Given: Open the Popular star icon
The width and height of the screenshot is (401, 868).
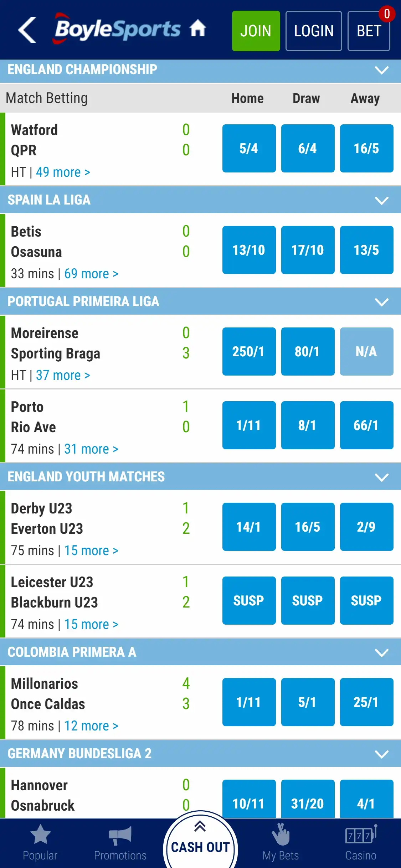Looking at the screenshot, I should pos(40,835).
